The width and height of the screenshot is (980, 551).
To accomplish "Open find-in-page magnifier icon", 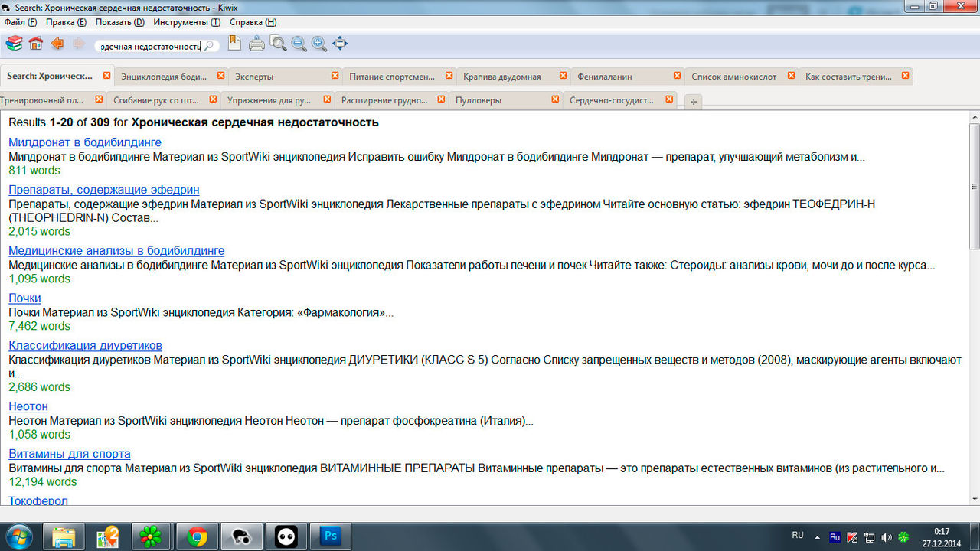I will pos(278,44).
